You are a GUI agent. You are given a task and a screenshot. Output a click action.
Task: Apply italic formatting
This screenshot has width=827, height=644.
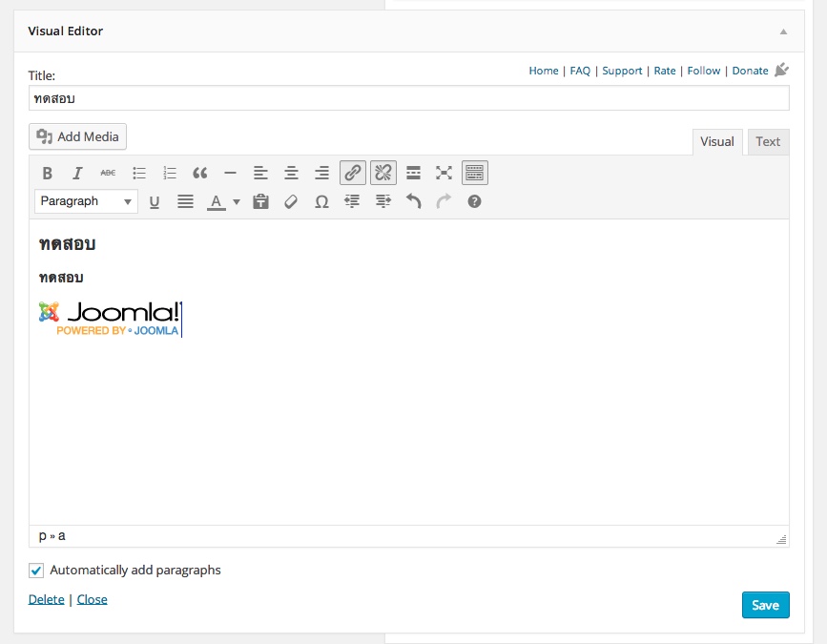[78, 173]
